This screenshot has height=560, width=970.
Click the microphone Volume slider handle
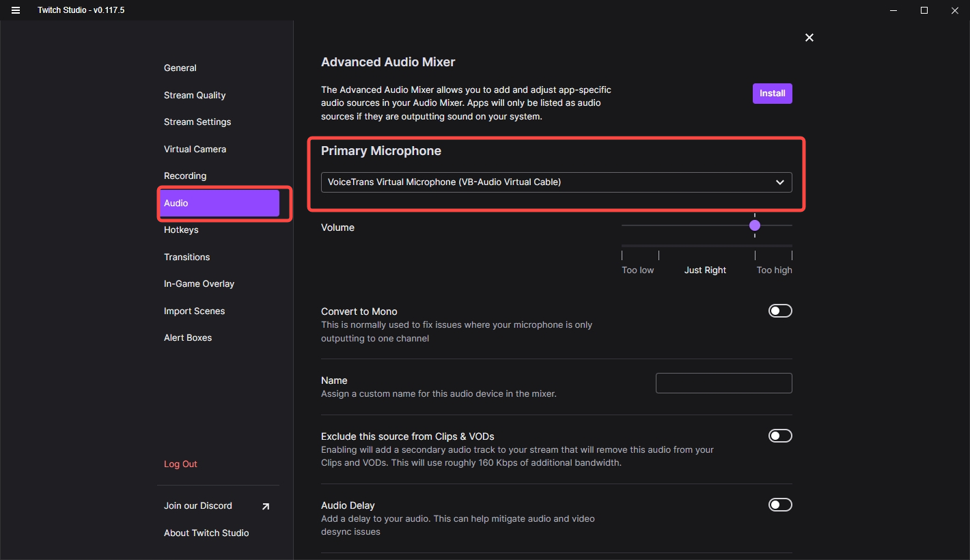[755, 225]
